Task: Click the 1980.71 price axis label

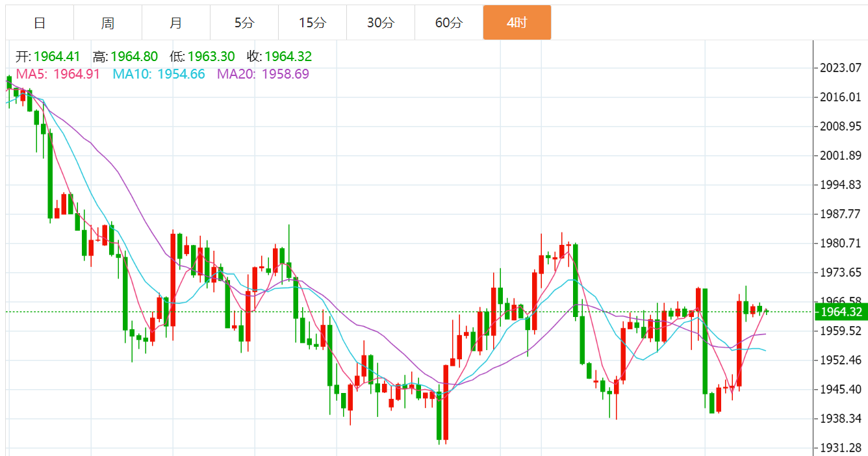Action: (841, 243)
